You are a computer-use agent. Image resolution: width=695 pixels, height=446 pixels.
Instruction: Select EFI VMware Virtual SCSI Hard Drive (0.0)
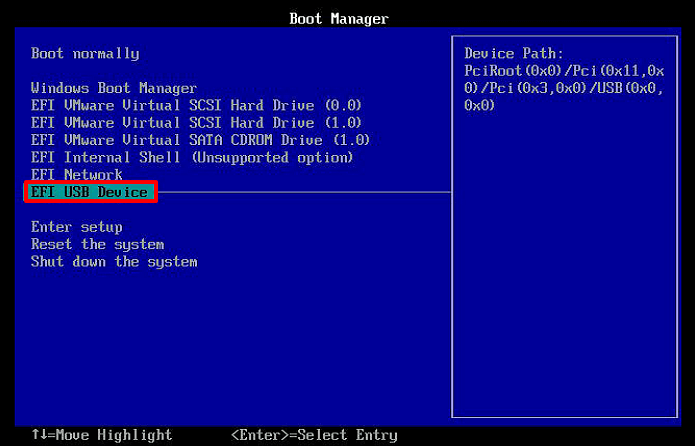(196, 105)
